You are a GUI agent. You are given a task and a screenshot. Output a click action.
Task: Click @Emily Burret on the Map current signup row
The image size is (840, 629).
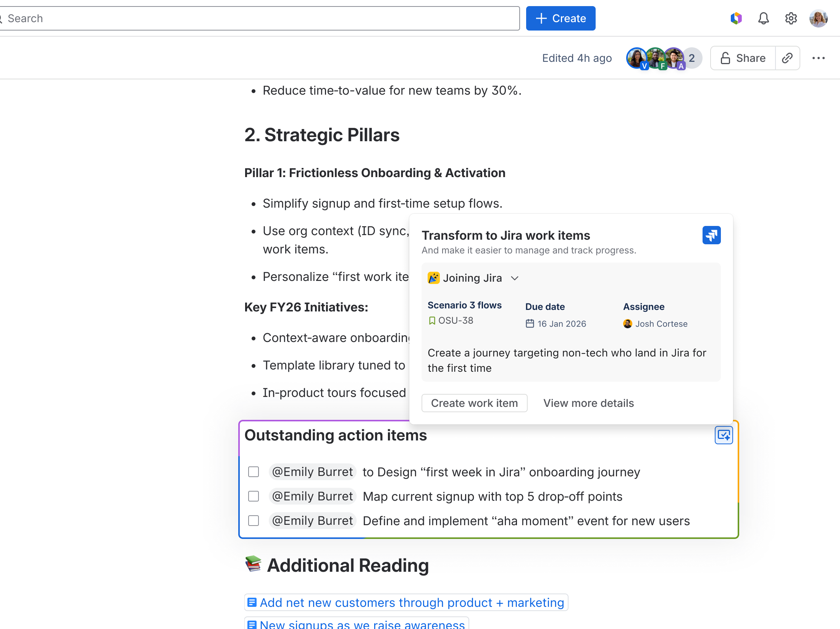tap(312, 496)
